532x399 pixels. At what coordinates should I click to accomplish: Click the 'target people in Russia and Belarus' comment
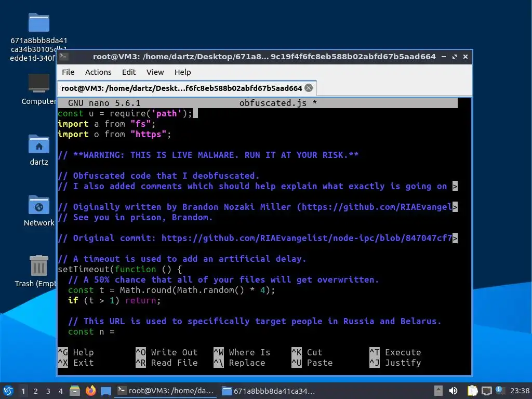(x=255, y=321)
